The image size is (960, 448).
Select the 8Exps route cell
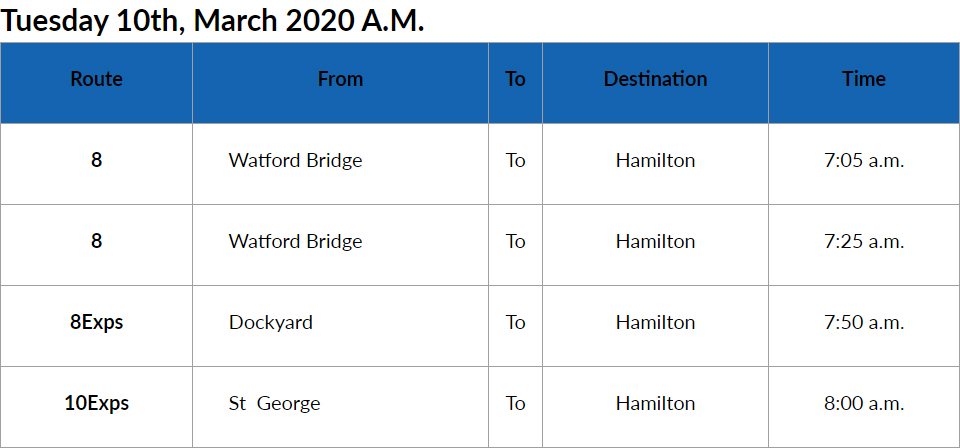coord(96,322)
